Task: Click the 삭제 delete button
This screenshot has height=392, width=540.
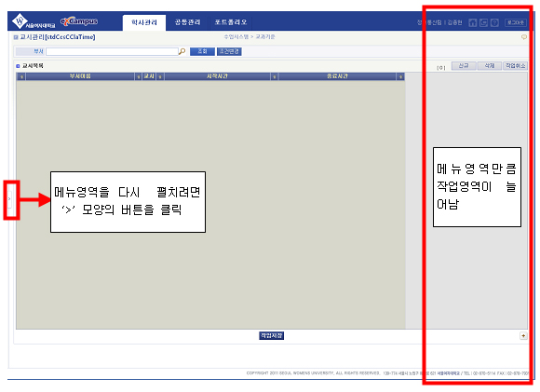Action: pyautogui.click(x=490, y=66)
